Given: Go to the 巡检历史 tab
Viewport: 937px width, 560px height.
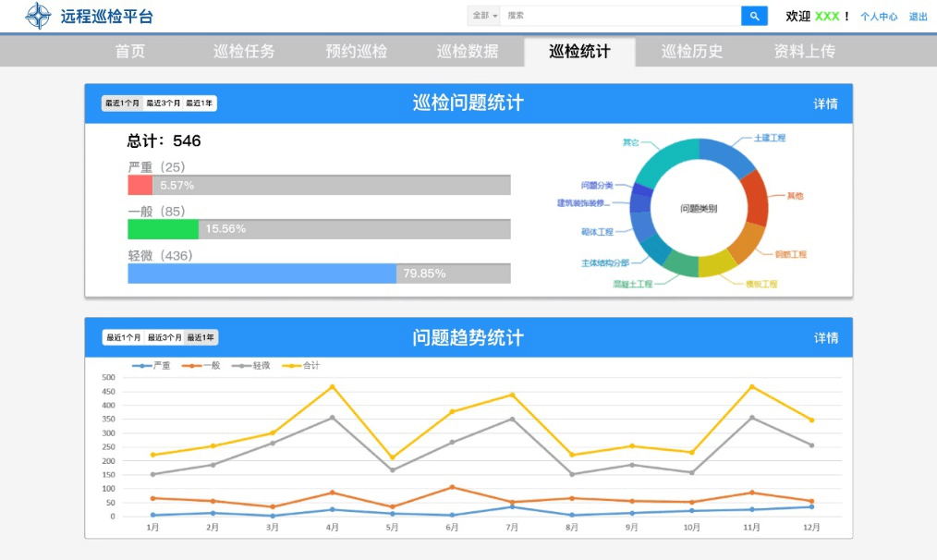Looking at the screenshot, I should tap(691, 52).
